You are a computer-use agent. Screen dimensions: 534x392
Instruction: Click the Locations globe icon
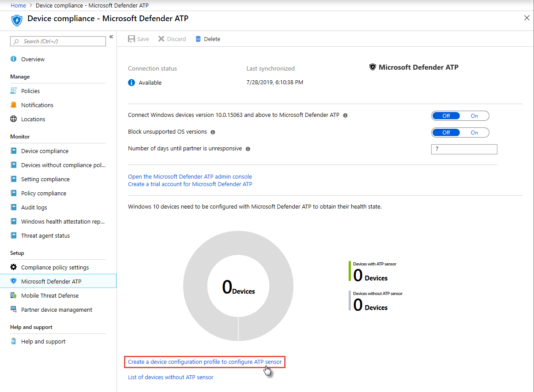(13, 119)
